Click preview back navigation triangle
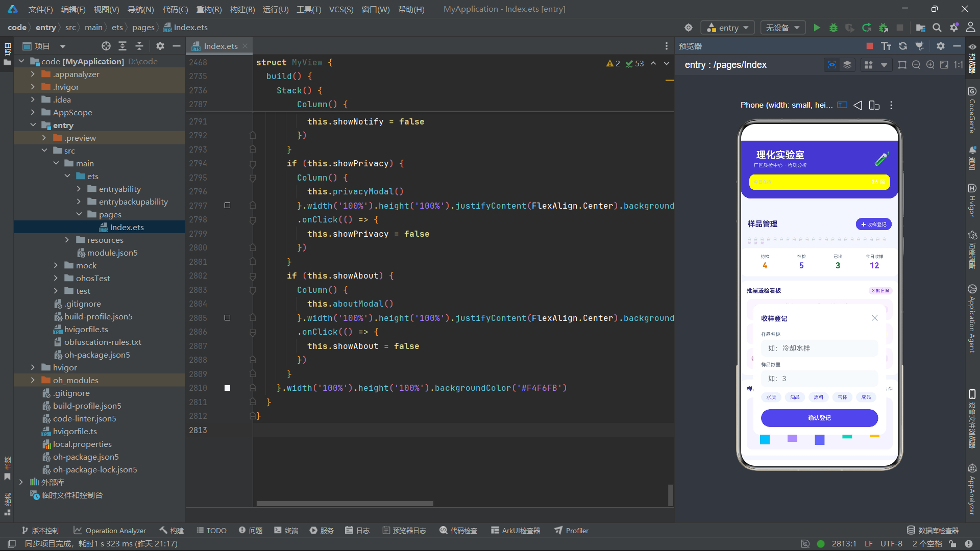 (x=858, y=105)
